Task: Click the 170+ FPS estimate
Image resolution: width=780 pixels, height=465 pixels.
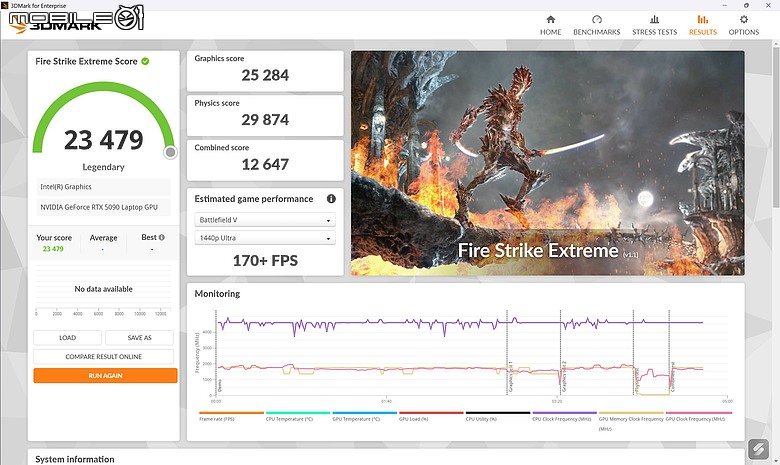Action: tap(265, 261)
